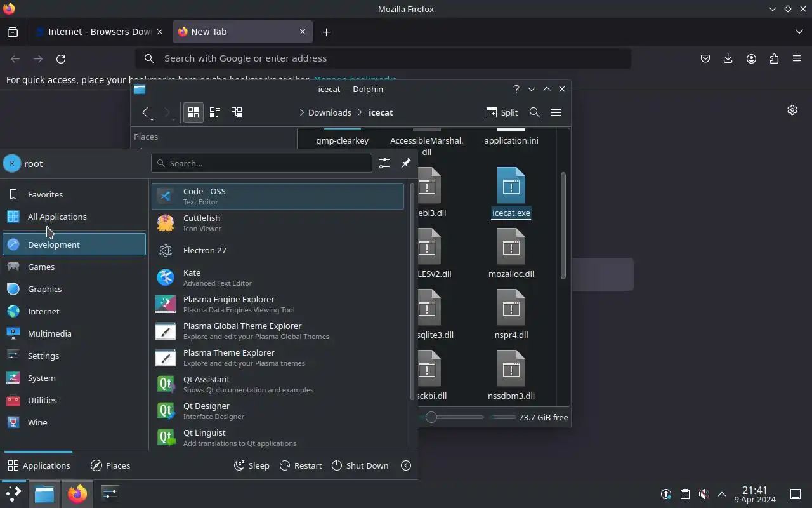The image size is (812, 508).
Task: Open Dolphin search
Action: point(535,112)
